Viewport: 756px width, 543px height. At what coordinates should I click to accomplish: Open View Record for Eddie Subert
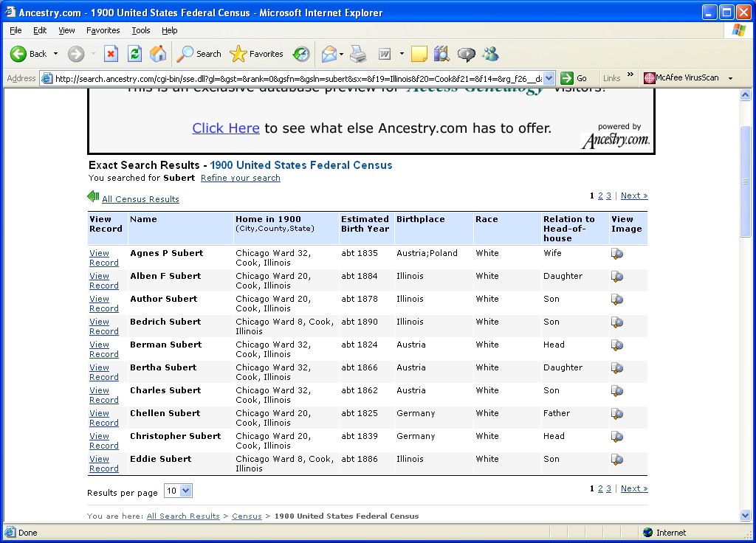point(103,463)
